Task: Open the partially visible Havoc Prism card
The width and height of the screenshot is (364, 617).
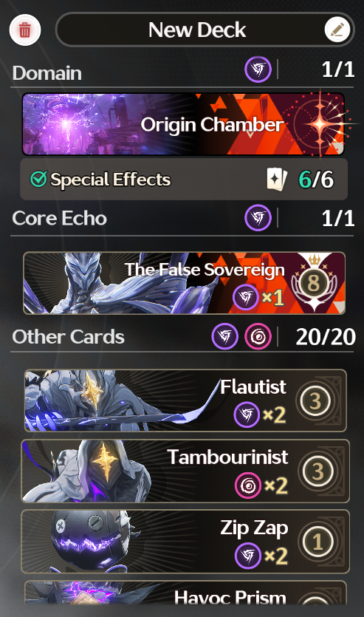Action: click(185, 593)
